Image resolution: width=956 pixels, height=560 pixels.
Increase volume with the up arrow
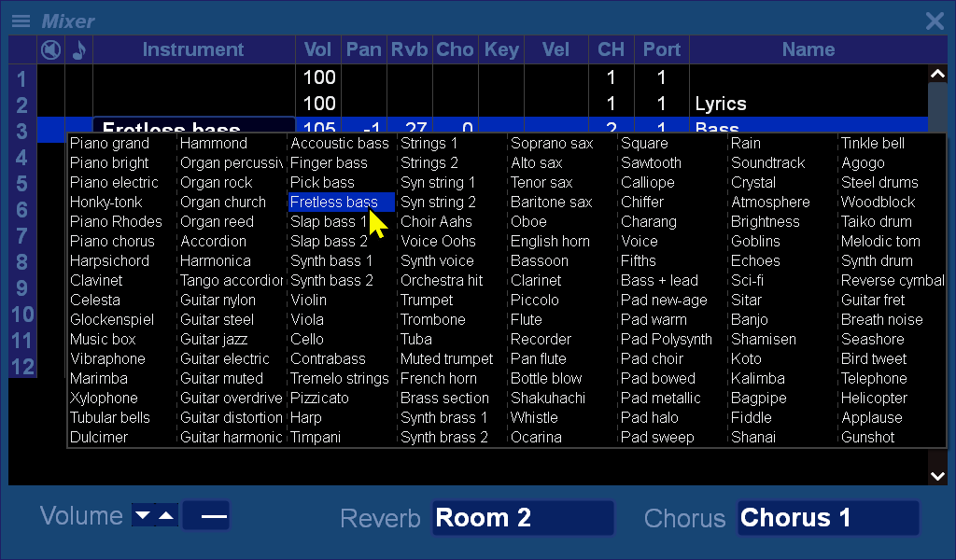click(x=166, y=515)
